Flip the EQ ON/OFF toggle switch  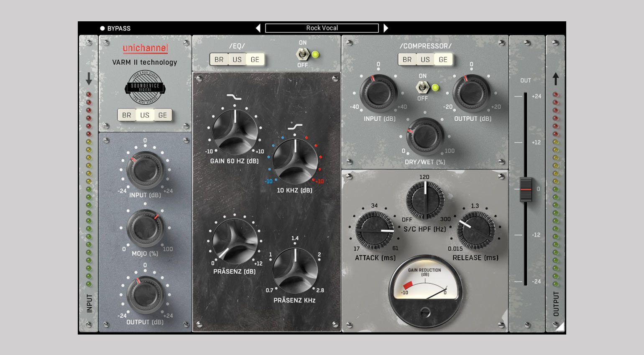click(302, 54)
